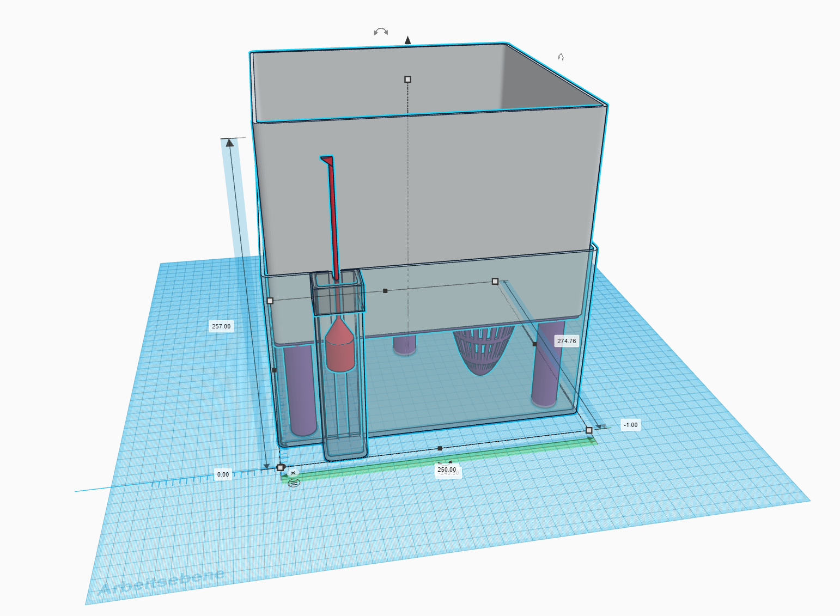Click the small rotation handle near the upper right corner
Screen dimensions: 840x616
[x=561, y=57]
